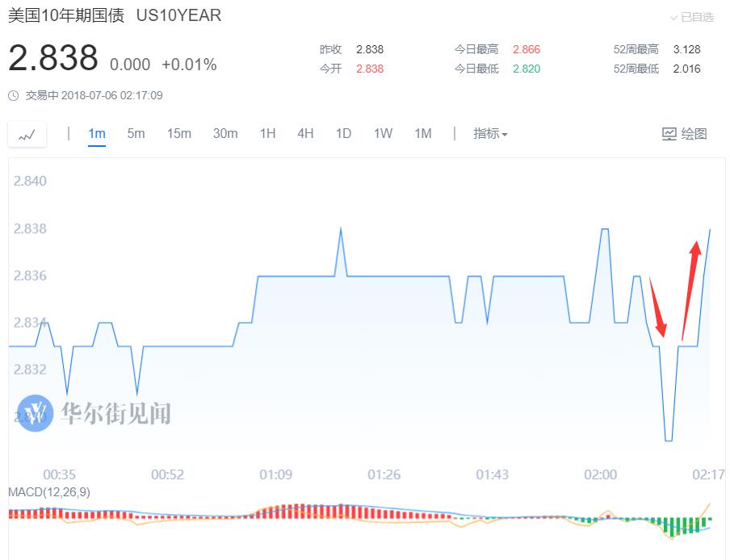
Task: Choose the 15m interval tab
Action: (x=178, y=134)
